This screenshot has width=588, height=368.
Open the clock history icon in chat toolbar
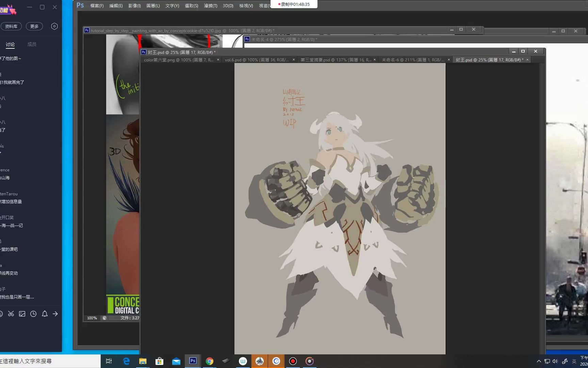point(33,314)
